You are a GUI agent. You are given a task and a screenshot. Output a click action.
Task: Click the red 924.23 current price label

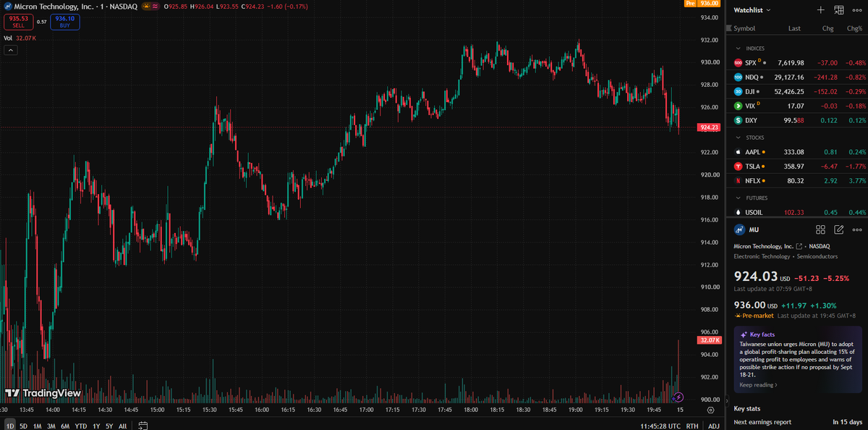(709, 127)
